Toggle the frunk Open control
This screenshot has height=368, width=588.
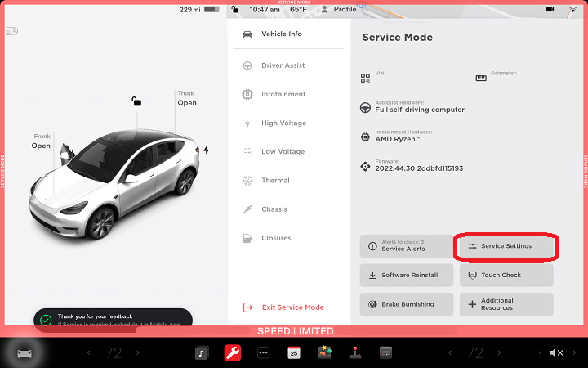(x=41, y=146)
